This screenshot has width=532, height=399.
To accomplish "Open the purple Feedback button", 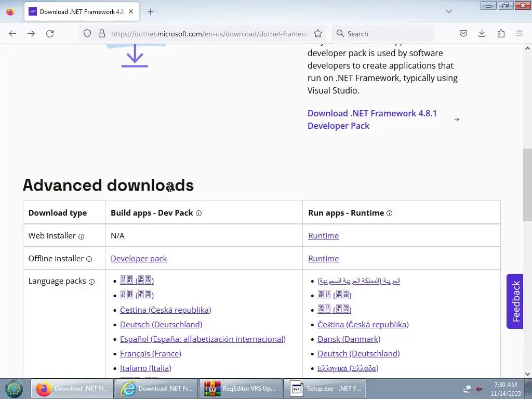I will (x=515, y=301).
